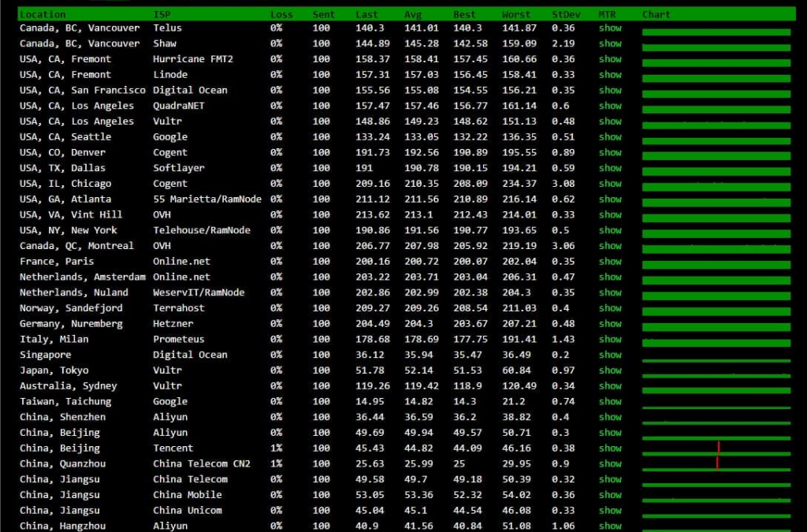Show MTR for China Telecom CN2
Screen dimensions: 807x532
610,463
